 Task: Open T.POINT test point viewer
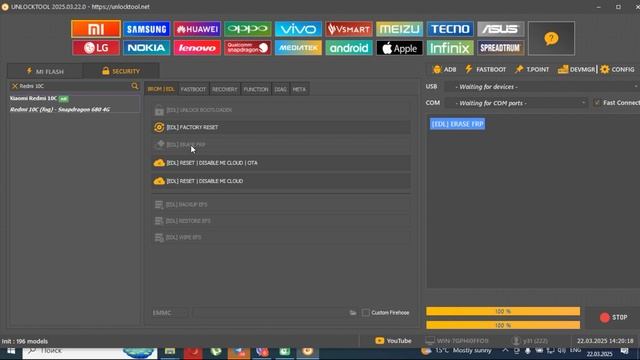click(x=532, y=69)
